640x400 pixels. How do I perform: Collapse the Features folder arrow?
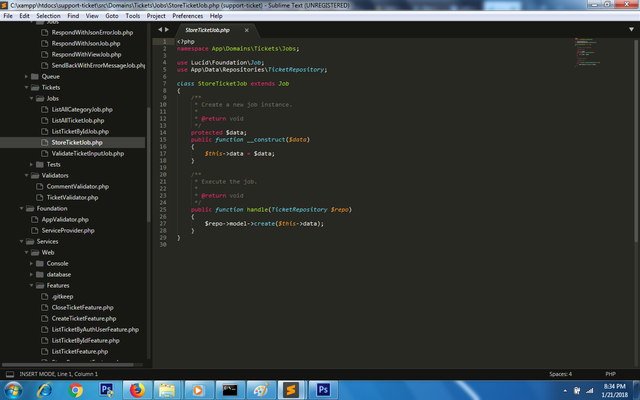[31, 286]
